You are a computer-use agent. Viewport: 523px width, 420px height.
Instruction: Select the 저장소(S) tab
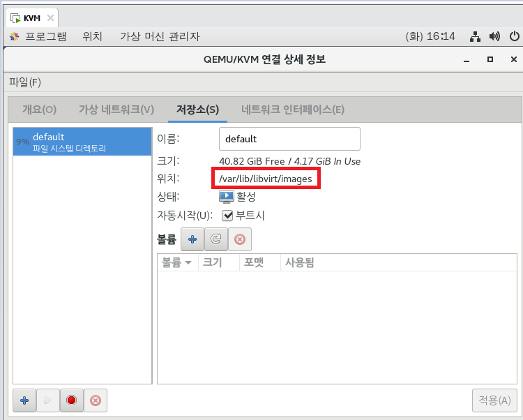point(197,110)
